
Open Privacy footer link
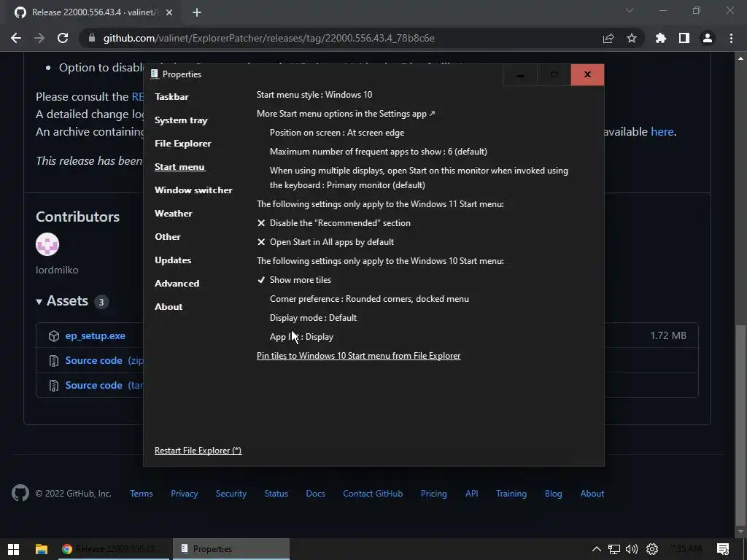click(x=185, y=494)
